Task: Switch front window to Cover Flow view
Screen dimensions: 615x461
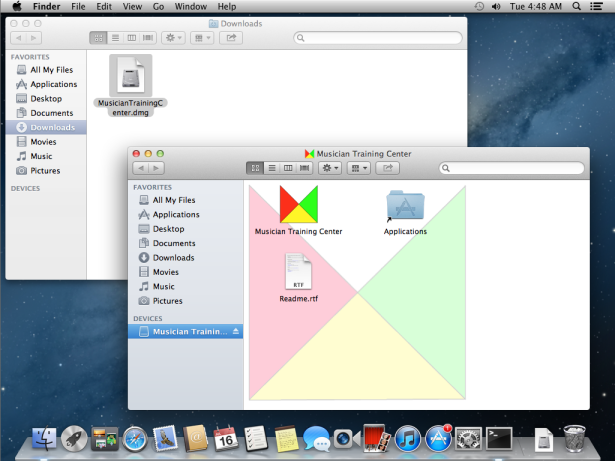Action: coord(304,168)
